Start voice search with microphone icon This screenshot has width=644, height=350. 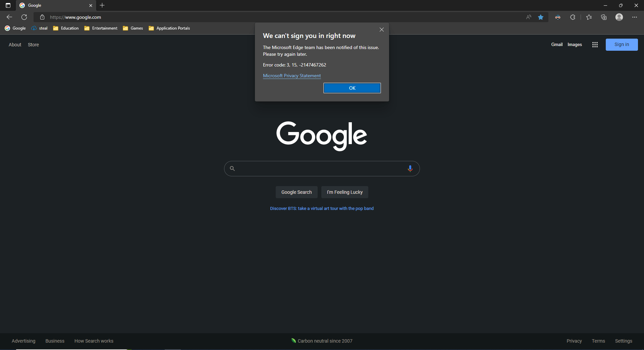click(x=410, y=169)
